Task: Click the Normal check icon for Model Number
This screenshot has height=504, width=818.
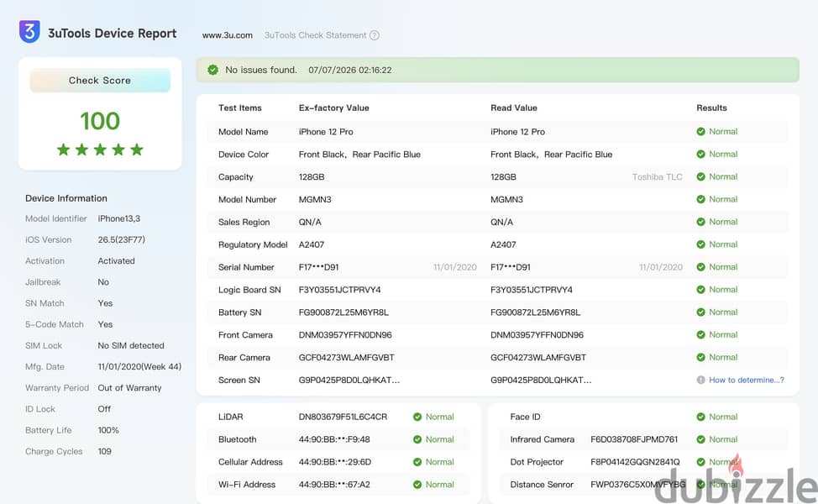Action: coord(700,199)
